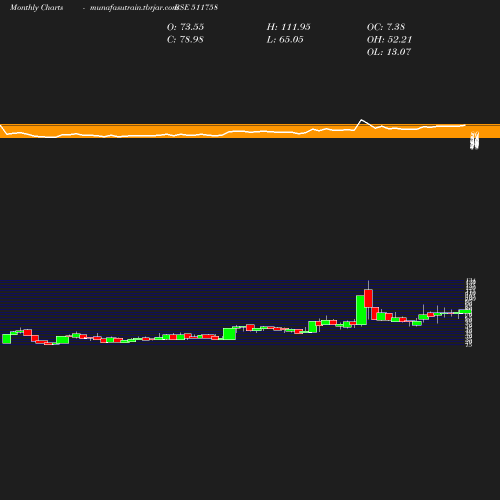Viewport: 500px width, 500px height.
Task: Click the 'Monthly Charts' title text
Action: 36,7
